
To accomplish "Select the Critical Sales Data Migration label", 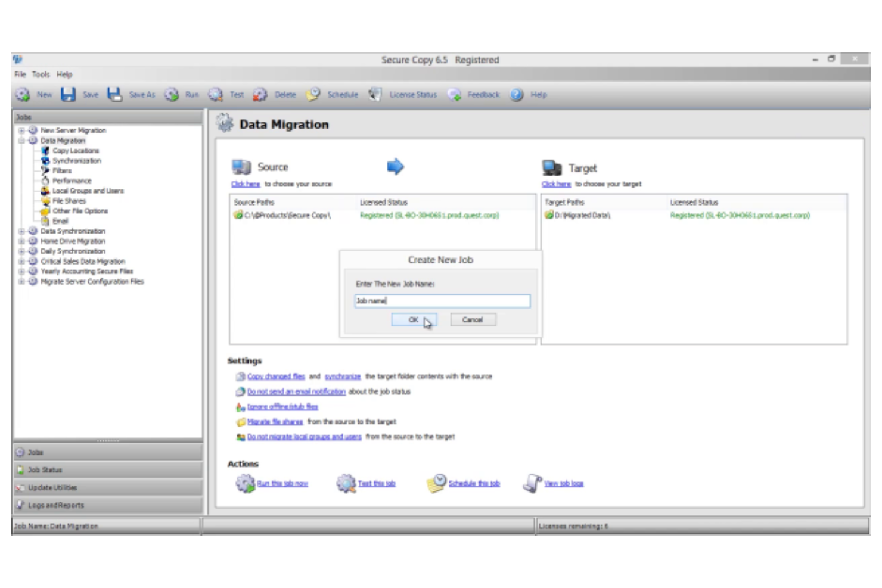I will coord(83,262).
